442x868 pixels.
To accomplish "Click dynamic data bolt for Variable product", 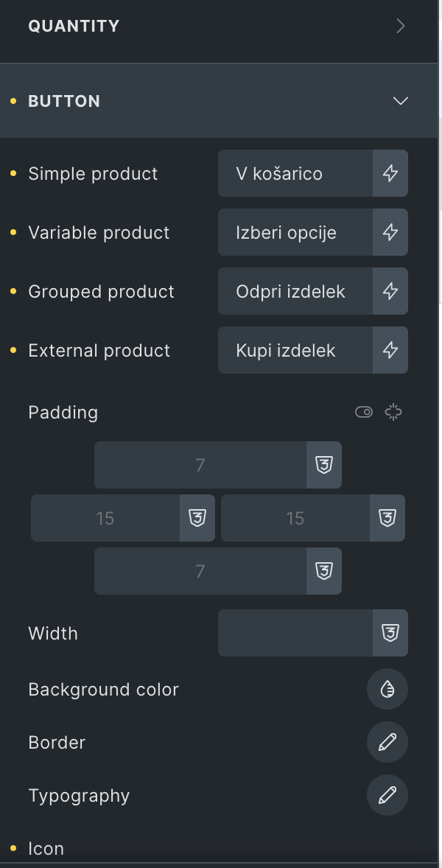I will coord(390,233).
